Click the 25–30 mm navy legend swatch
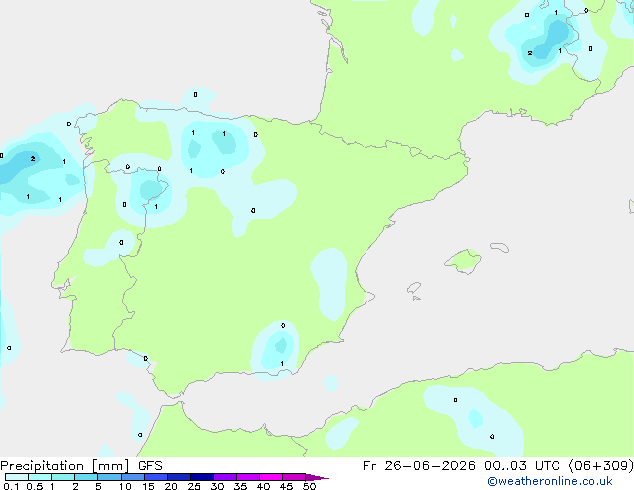This screenshot has width=634, height=490. click(202, 477)
